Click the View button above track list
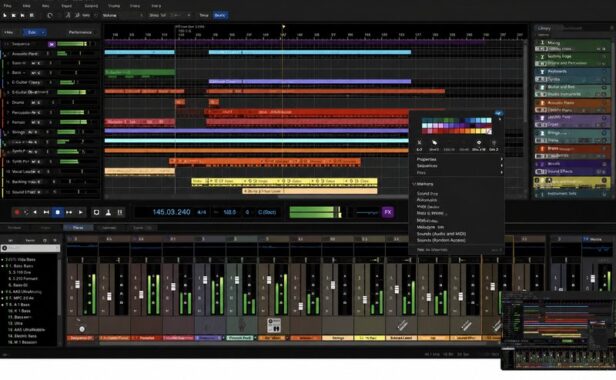 tap(9, 32)
